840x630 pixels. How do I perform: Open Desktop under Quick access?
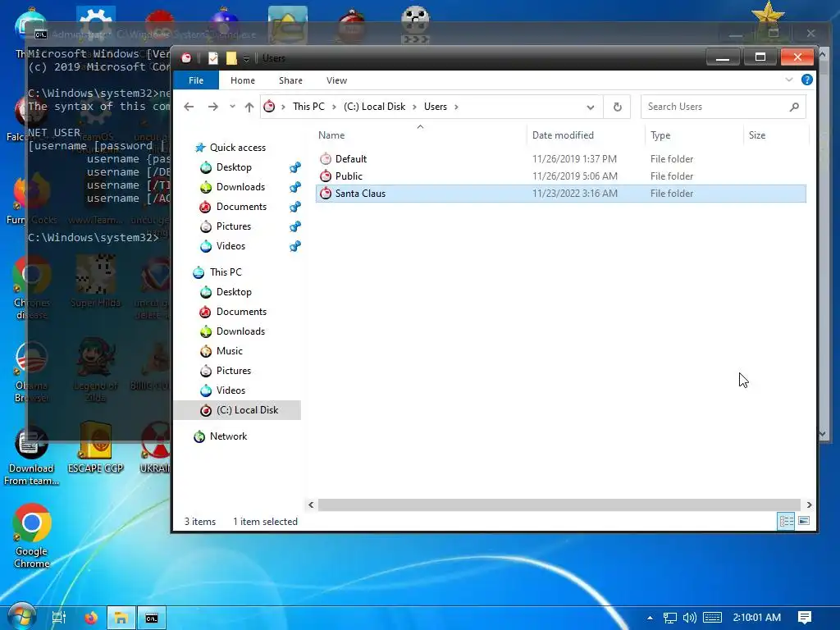(x=234, y=167)
